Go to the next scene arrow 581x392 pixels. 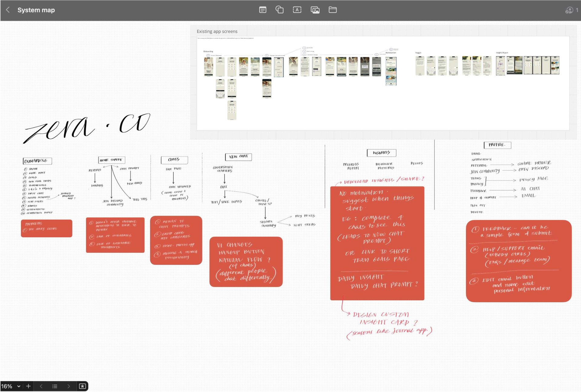68,386
